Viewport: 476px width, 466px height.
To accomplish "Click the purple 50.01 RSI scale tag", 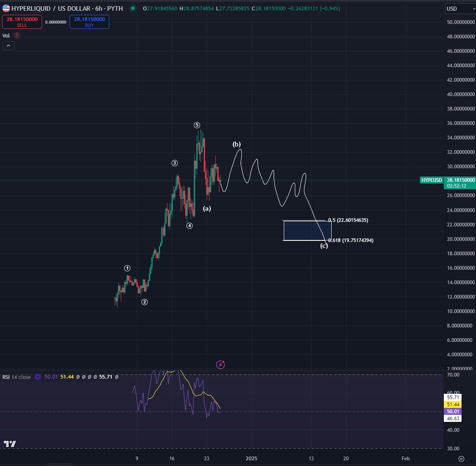I will pyautogui.click(x=453, y=411).
